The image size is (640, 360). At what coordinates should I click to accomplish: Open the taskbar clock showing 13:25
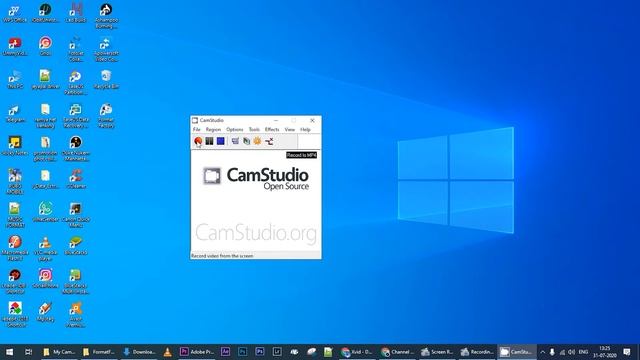tap(605, 352)
